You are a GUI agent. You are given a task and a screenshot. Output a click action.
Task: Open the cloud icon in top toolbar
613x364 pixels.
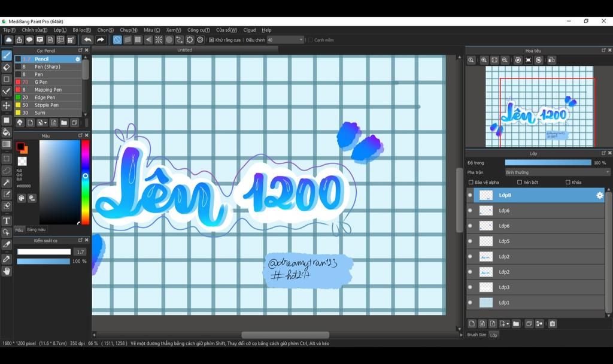[8, 40]
